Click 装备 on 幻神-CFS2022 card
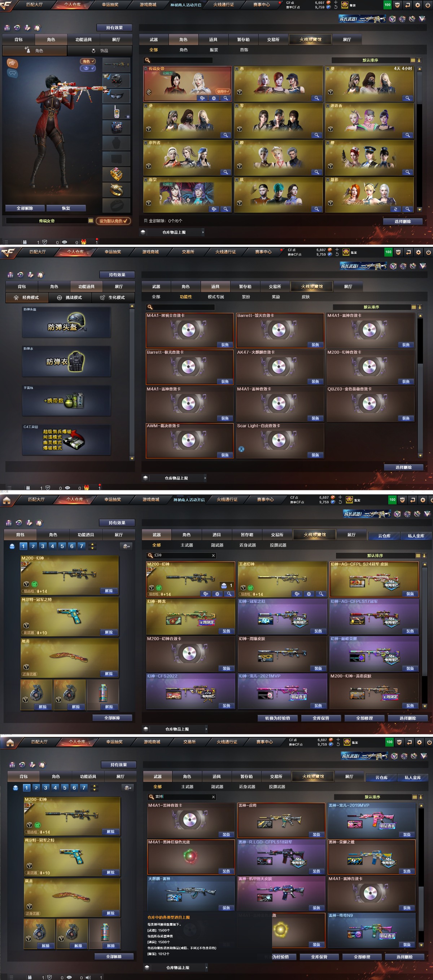This screenshot has height=980, width=433. click(227, 706)
